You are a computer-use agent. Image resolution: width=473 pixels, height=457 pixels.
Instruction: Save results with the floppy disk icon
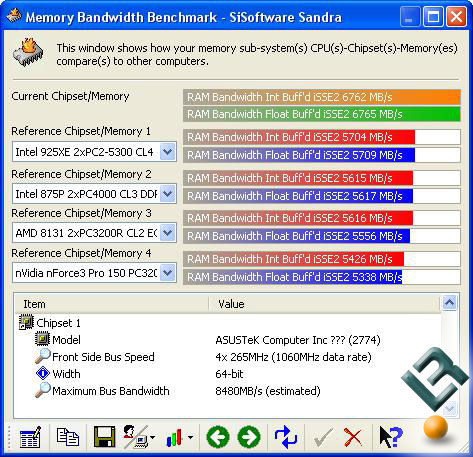click(104, 436)
